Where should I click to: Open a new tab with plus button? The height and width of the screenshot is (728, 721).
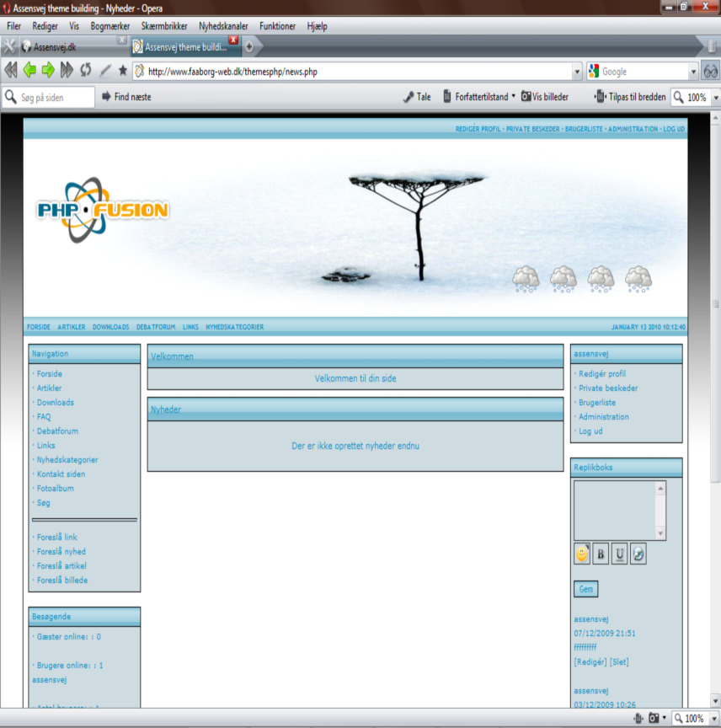click(249, 46)
